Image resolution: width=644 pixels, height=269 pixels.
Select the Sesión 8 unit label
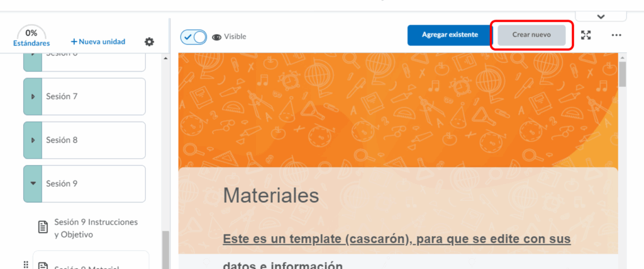[62, 140]
